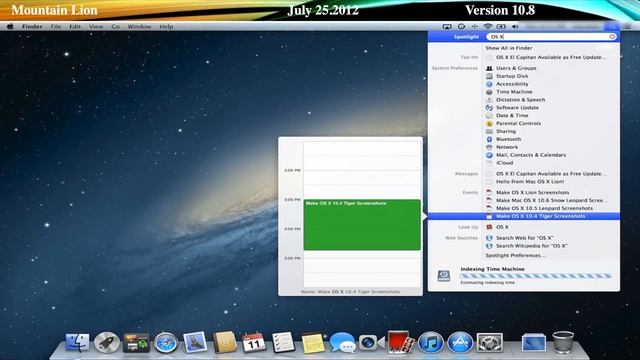Open the Dock stack beside Trash
Image resolution: width=640 pixels, height=360 pixels.
(x=534, y=343)
